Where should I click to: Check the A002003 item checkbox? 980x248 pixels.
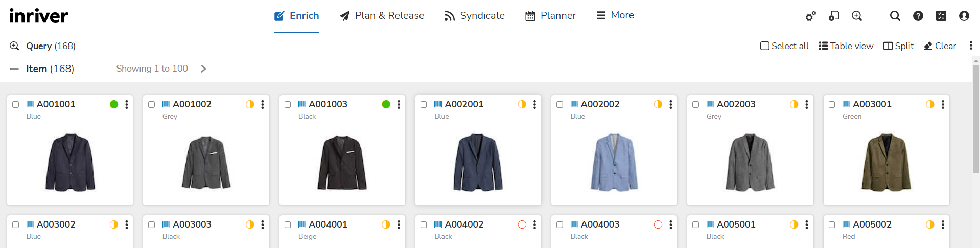[x=695, y=104]
